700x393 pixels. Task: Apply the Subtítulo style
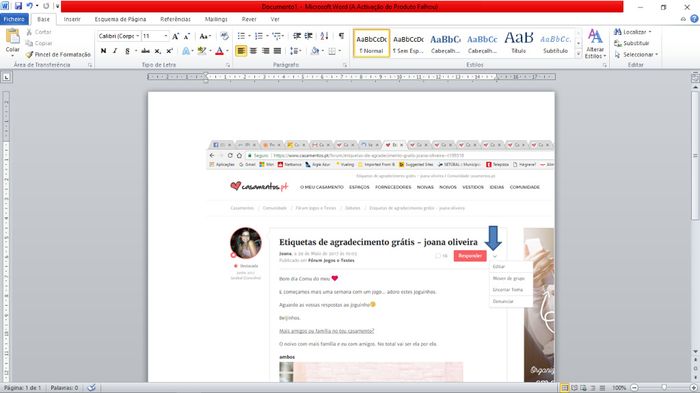pyautogui.click(x=555, y=43)
